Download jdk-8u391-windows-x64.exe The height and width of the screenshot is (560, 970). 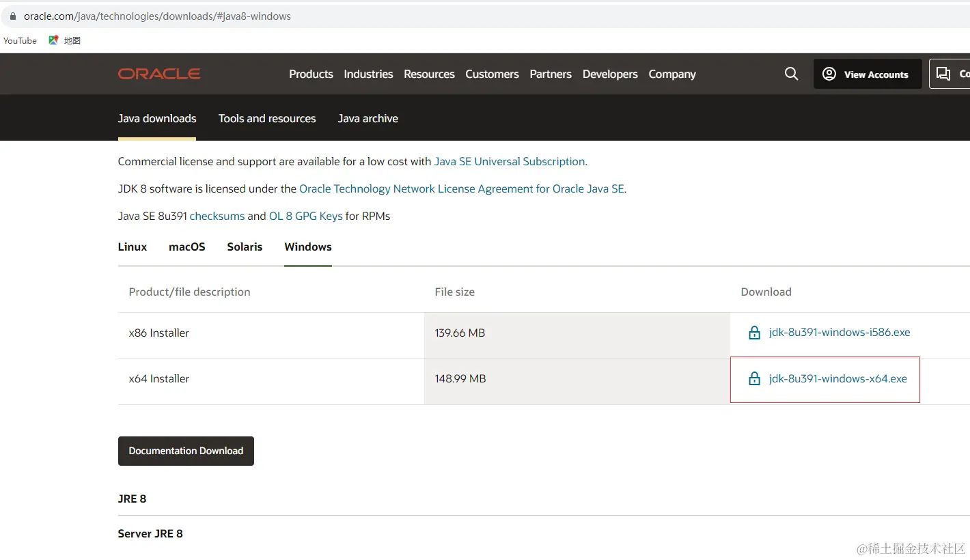click(838, 378)
